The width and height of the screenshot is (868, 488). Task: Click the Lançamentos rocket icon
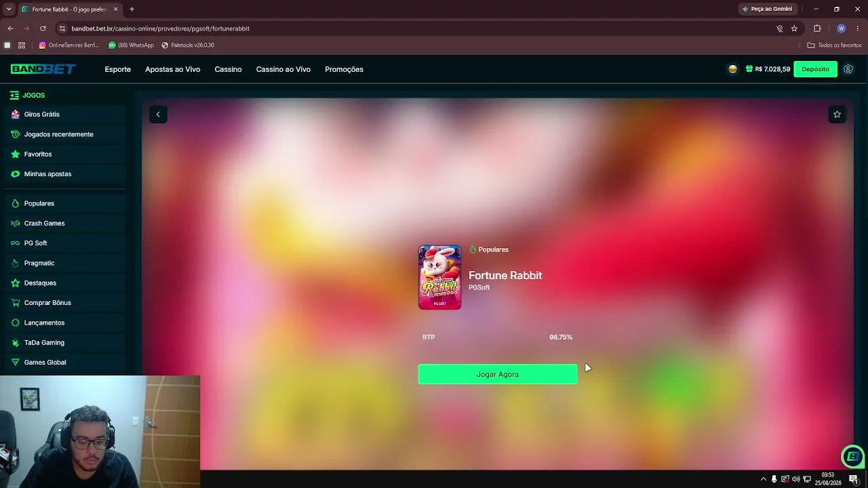tap(15, 323)
